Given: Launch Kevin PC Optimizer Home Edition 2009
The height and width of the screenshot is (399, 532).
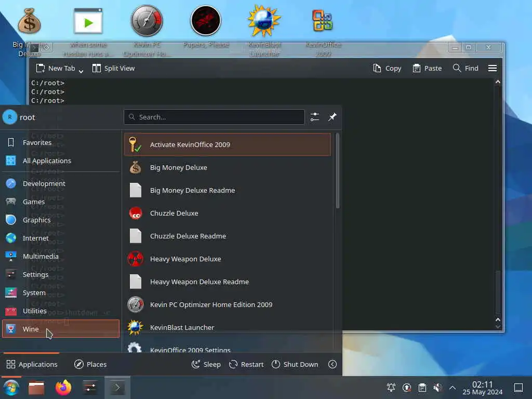Looking at the screenshot, I should (x=228, y=304).
